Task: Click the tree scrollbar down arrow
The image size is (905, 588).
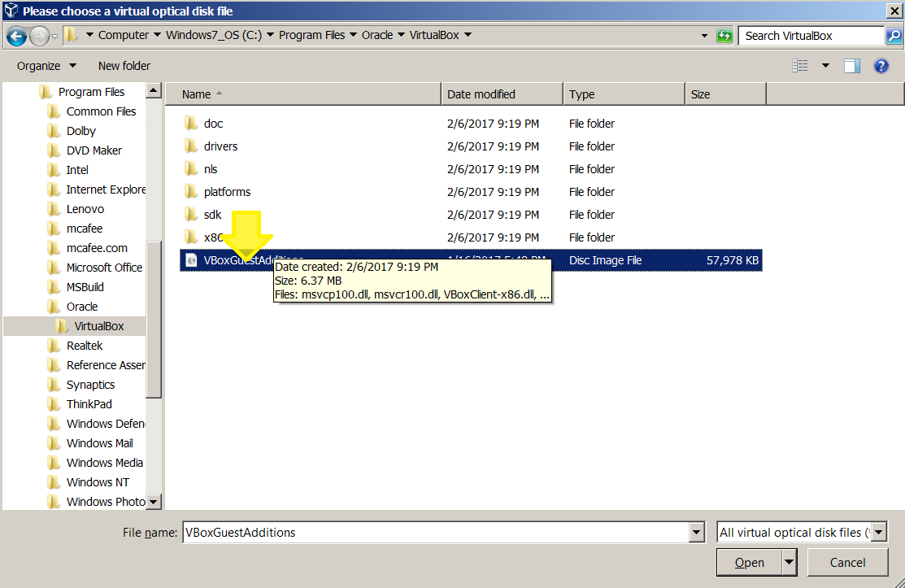Action: coord(154,502)
